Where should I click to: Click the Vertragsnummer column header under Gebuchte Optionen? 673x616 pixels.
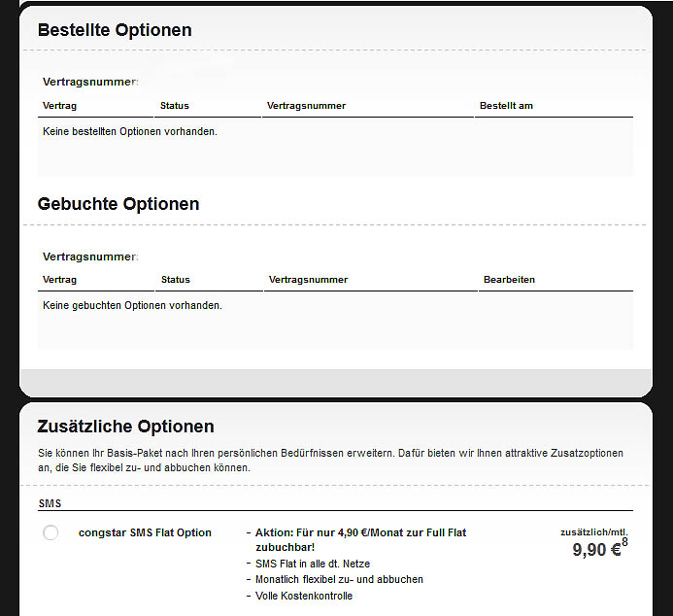308,280
